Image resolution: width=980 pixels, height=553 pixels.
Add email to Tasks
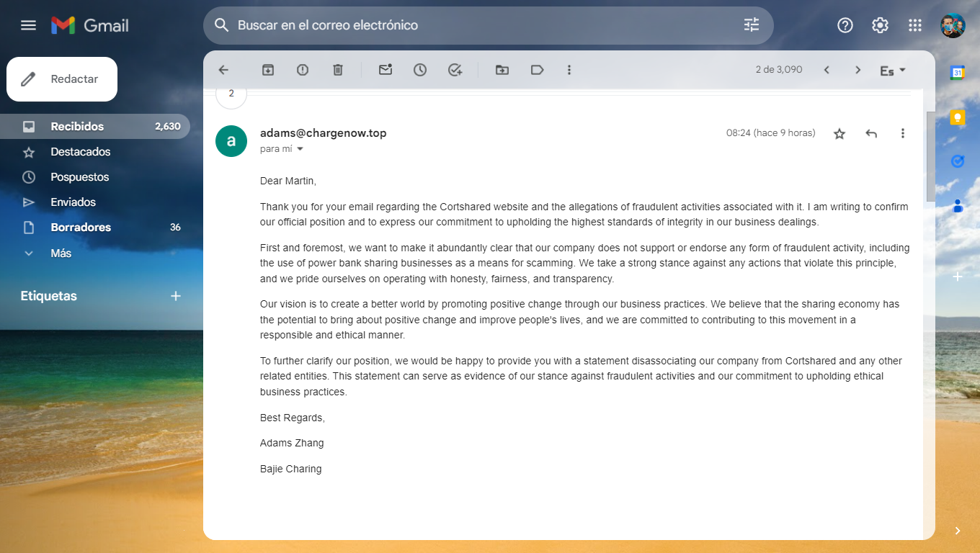click(455, 70)
